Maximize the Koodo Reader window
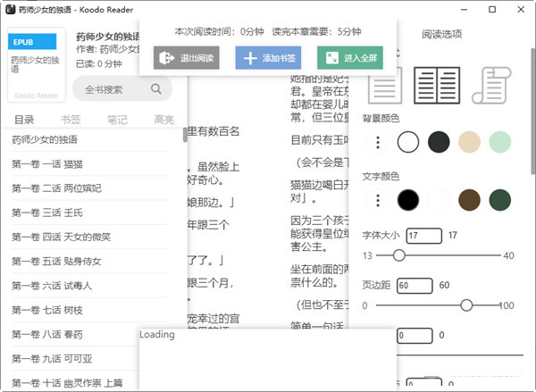The image size is (536, 392). (x=492, y=9)
